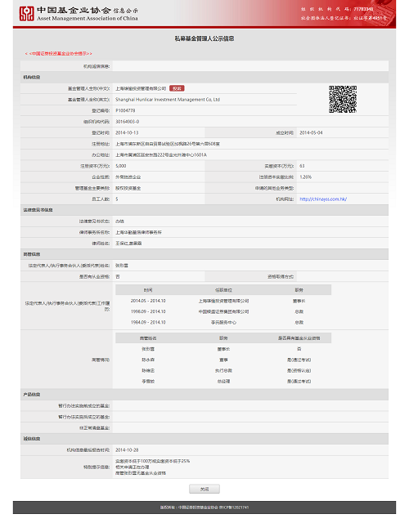
Task: Select the notice about capital below 100万 or 25%
Action: (152, 461)
